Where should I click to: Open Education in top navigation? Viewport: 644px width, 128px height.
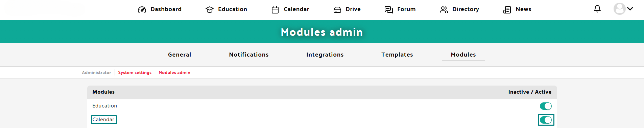[233, 9]
